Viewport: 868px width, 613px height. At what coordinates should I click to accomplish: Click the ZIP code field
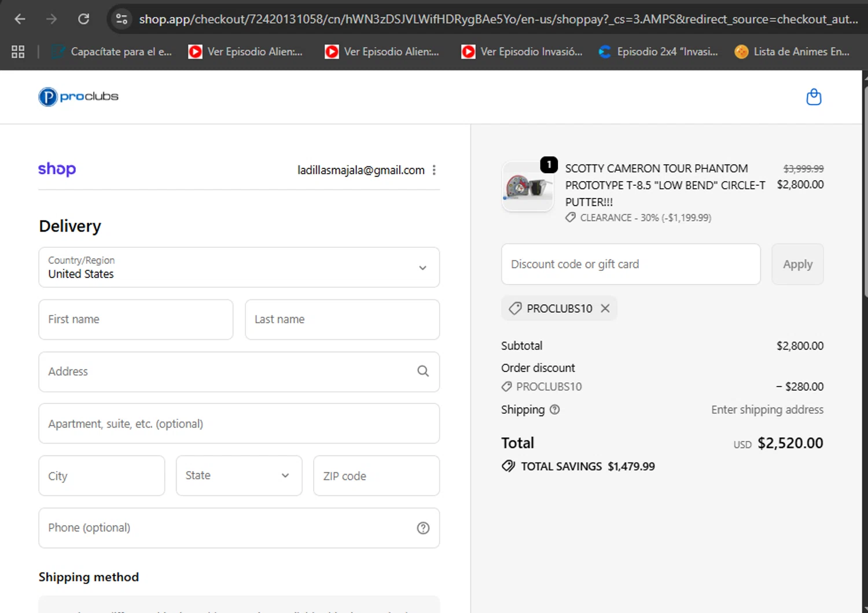[x=377, y=476]
